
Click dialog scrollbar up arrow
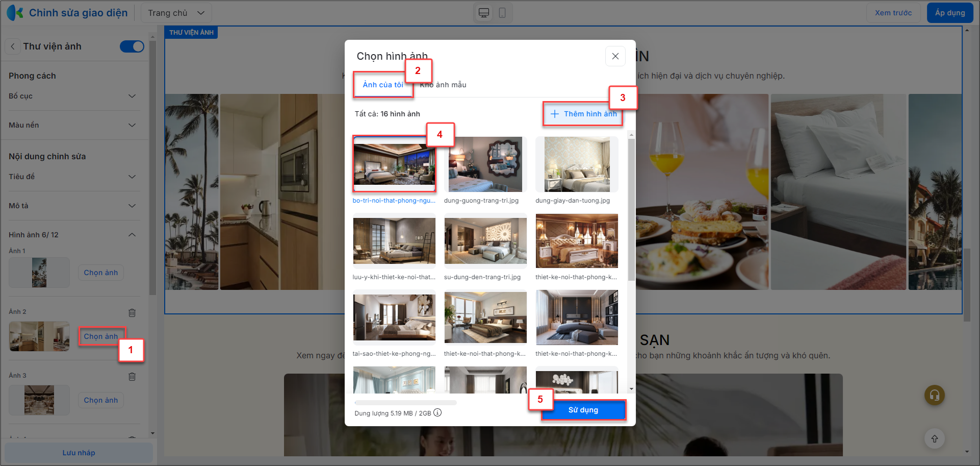[x=631, y=135]
